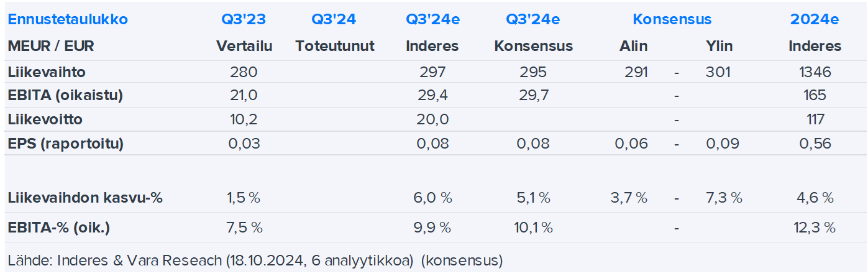
Task: Select the Vertailu column subheader
Action: pos(244,46)
